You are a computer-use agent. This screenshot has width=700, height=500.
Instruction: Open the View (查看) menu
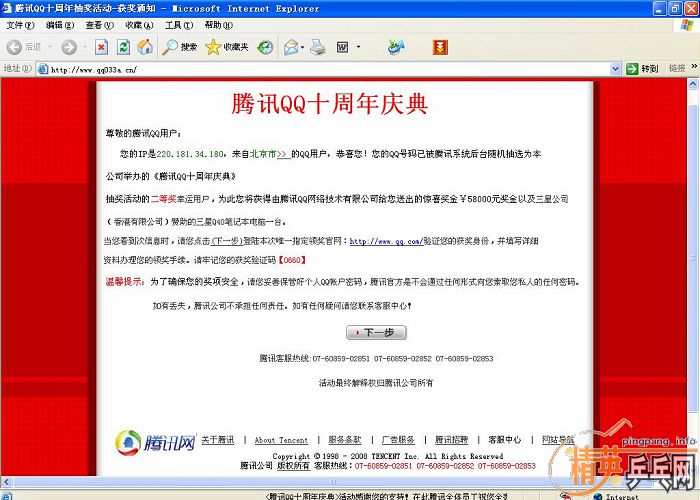[100, 25]
